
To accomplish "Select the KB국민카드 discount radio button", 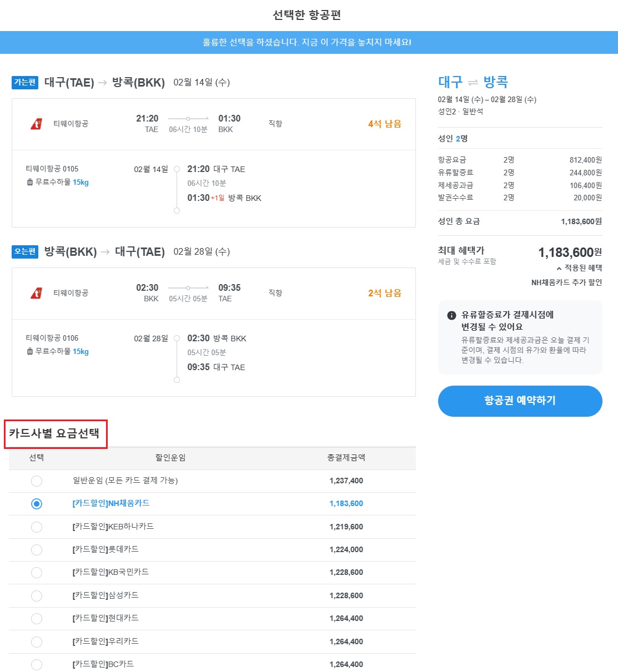I will 37,573.
